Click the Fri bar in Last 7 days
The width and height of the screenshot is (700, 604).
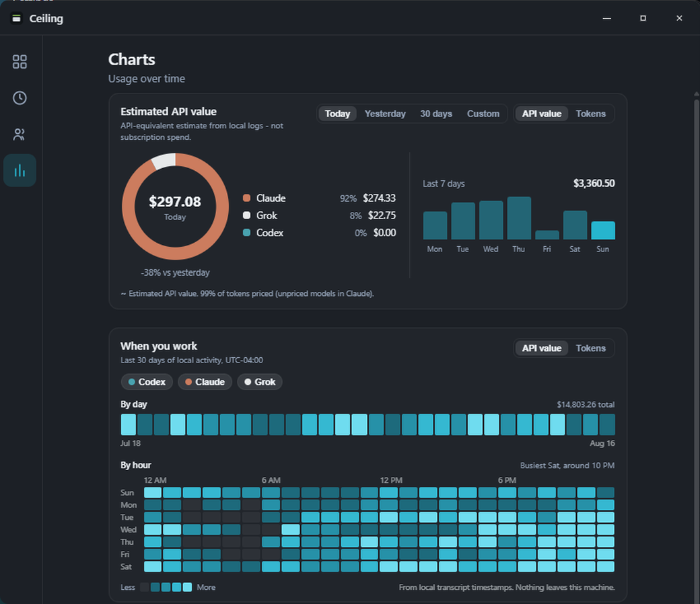[547, 235]
